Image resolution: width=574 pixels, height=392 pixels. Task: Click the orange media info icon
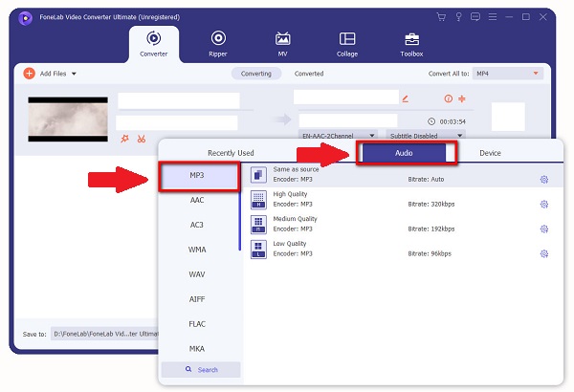click(448, 98)
